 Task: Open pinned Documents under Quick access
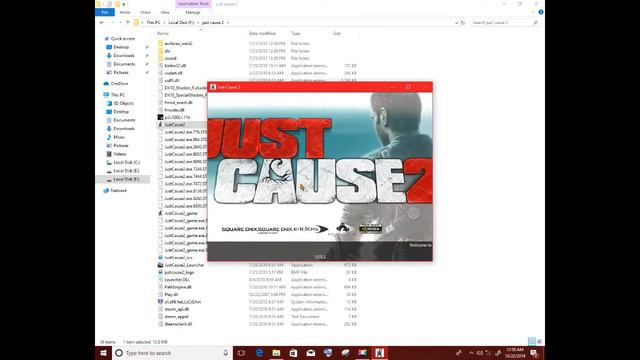[124, 64]
